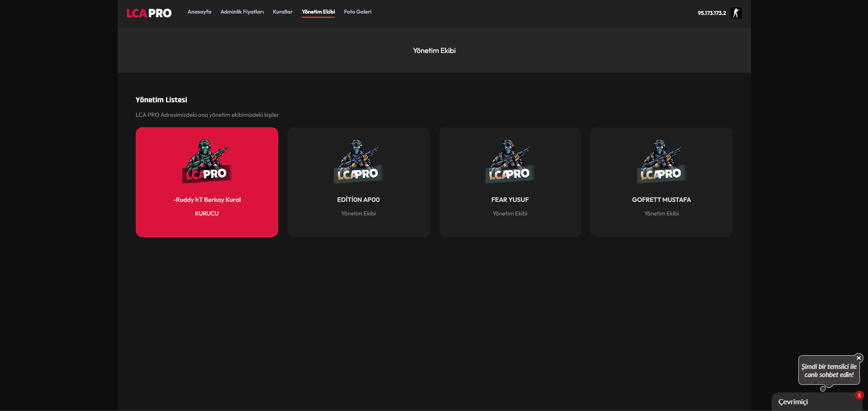Click the server IP 95.173.173.2
The height and width of the screenshot is (411, 868).
[711, 13]
